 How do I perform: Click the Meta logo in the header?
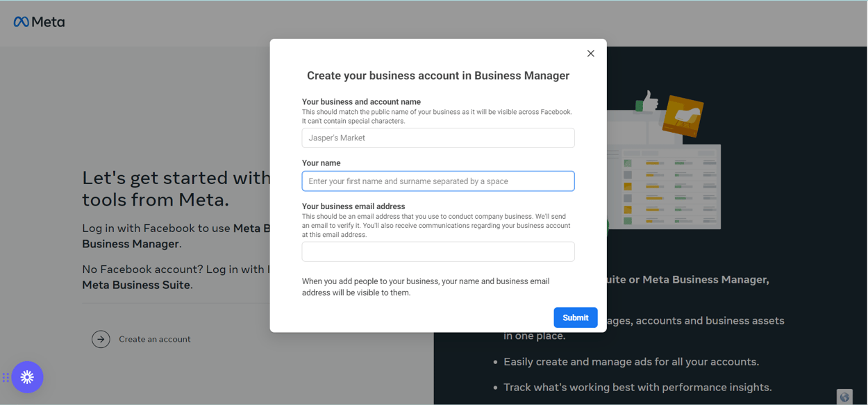pos(39,22)
